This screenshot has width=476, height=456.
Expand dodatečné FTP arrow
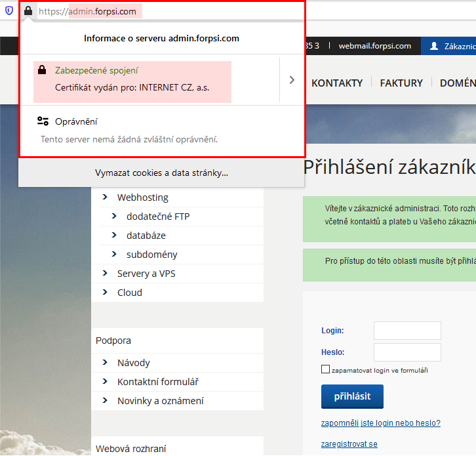(114, 216)
